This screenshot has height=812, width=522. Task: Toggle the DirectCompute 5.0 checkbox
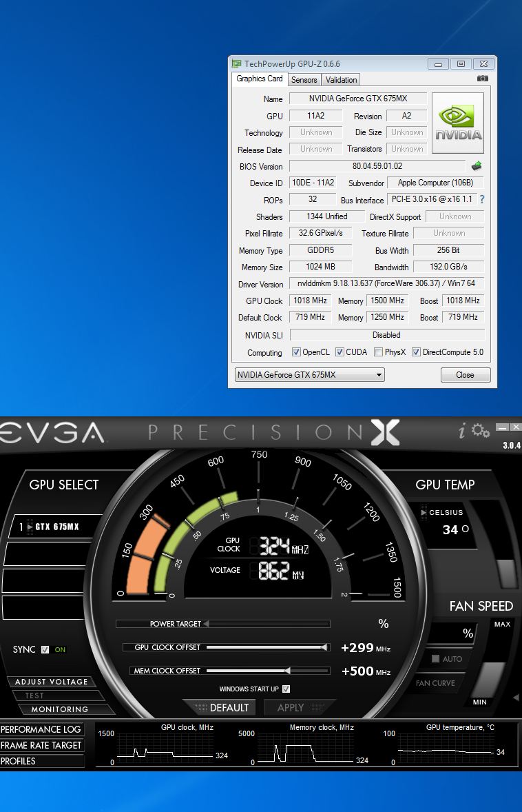pos(416,352)
